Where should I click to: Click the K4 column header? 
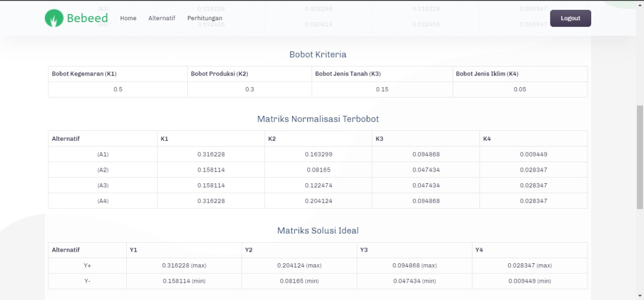487,138
